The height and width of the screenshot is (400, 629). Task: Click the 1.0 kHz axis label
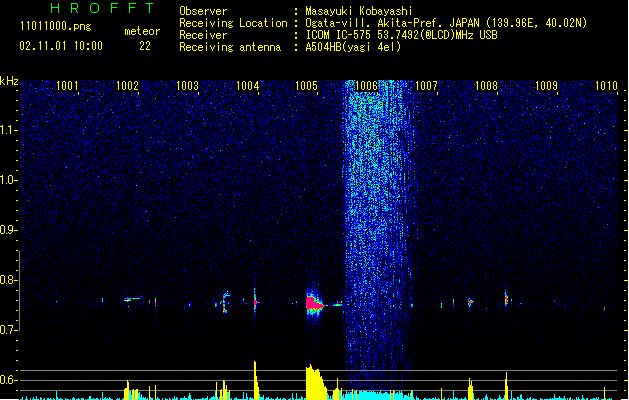click(9, 180)
